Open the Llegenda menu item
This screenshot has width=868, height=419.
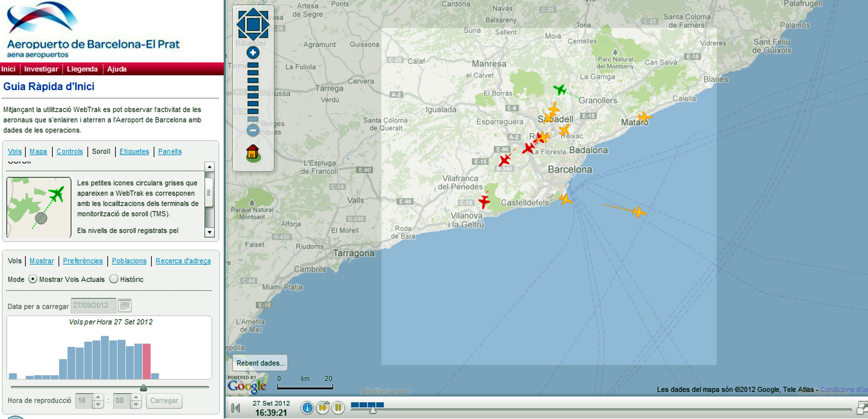82,69
